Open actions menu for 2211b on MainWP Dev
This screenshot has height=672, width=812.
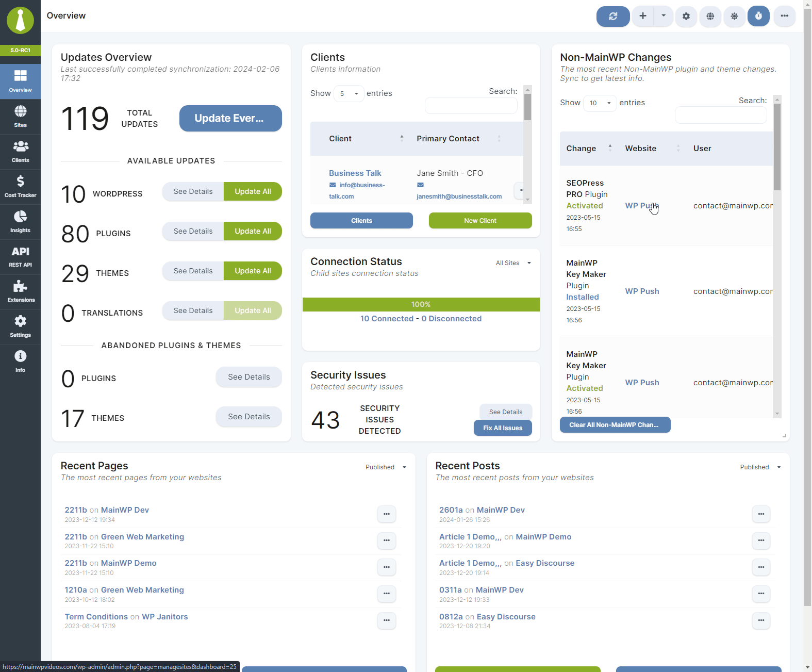(x=387, y=514)
